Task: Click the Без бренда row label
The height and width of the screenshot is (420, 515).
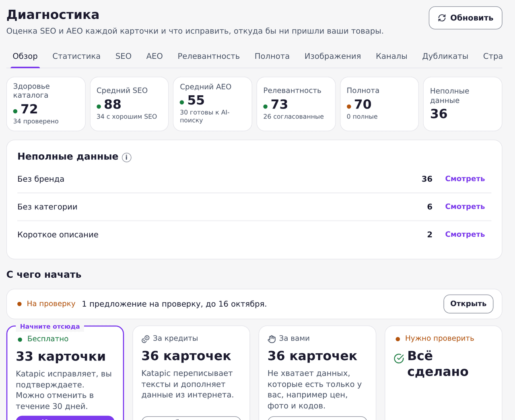Action: coord(41,179)
